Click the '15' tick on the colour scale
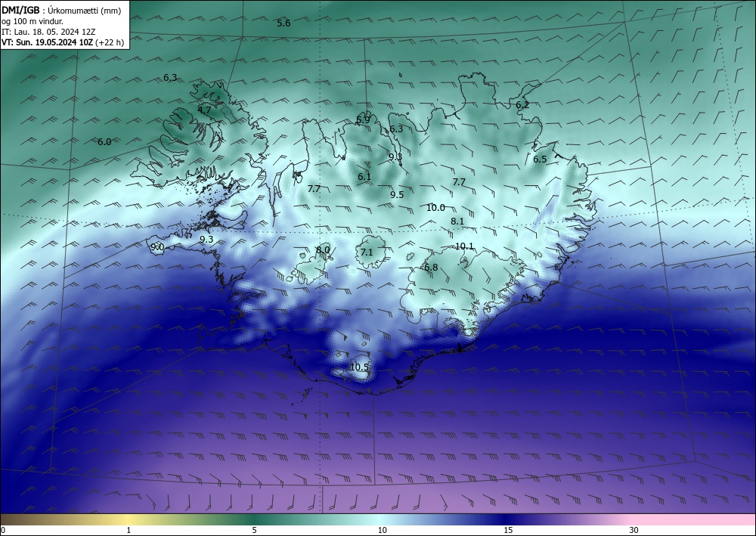 click(508, 530)
